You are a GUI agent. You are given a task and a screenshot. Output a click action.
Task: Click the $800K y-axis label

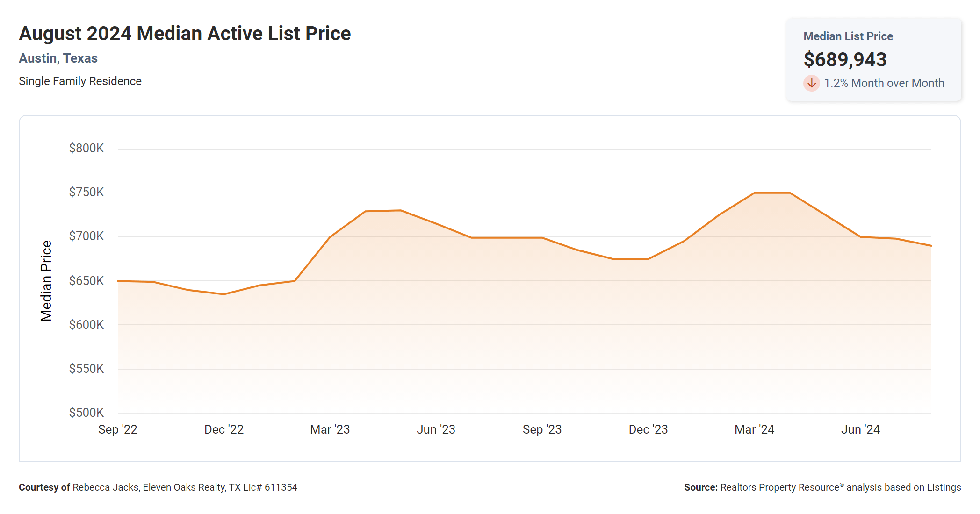86,149
